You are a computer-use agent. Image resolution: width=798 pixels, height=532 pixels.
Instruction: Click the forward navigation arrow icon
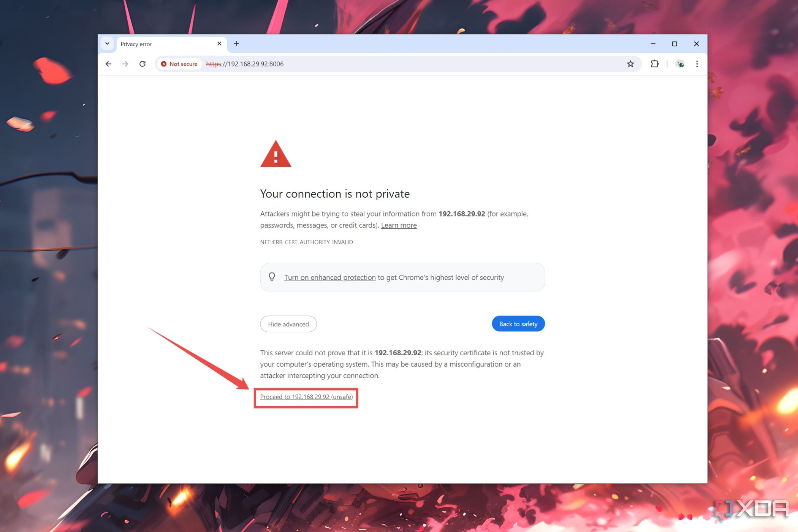[125, 63]
